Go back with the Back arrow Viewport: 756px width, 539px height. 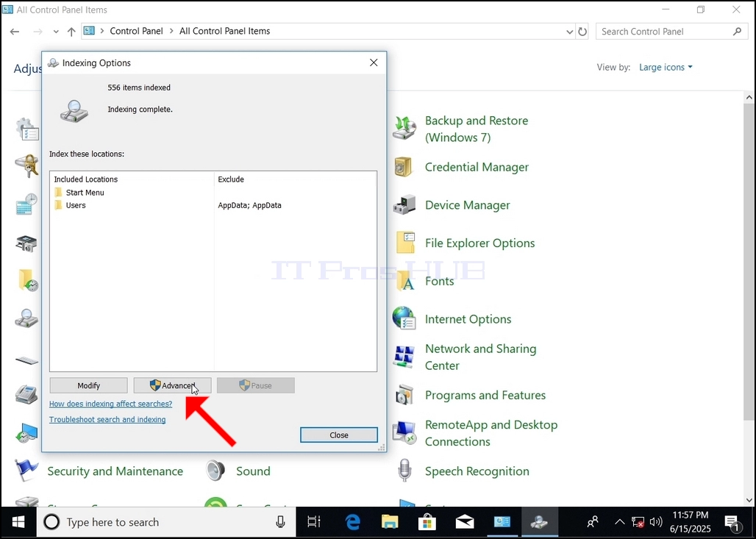point(15,32)
